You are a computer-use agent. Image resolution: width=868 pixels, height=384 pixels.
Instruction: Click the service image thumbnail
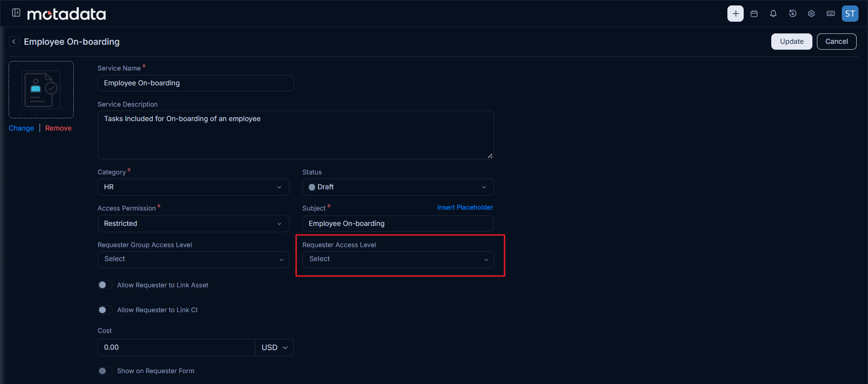click(41, 89)
